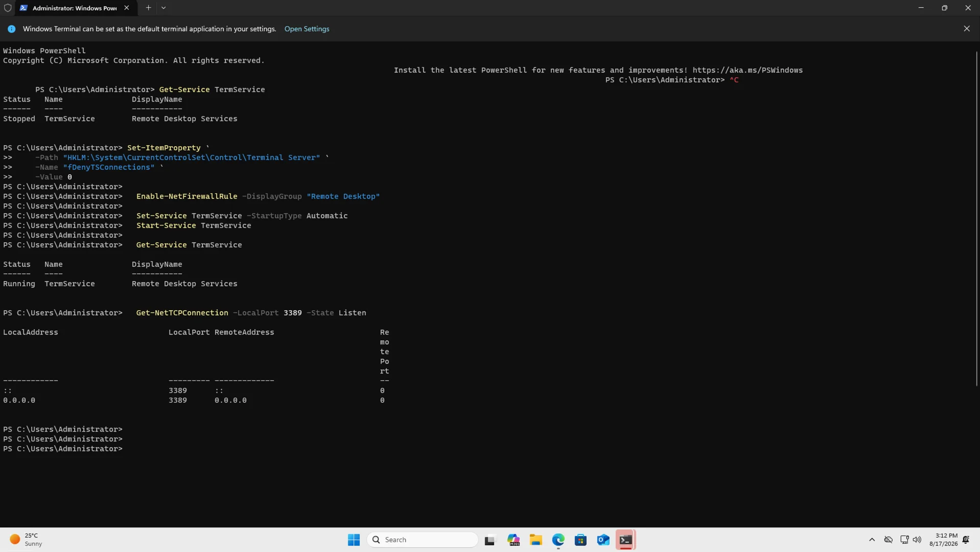The width and height of the screenshot is (980, 552).
Task: Click the https://aka.ms/PSWindows URL text
Action: tap(748, 70)
